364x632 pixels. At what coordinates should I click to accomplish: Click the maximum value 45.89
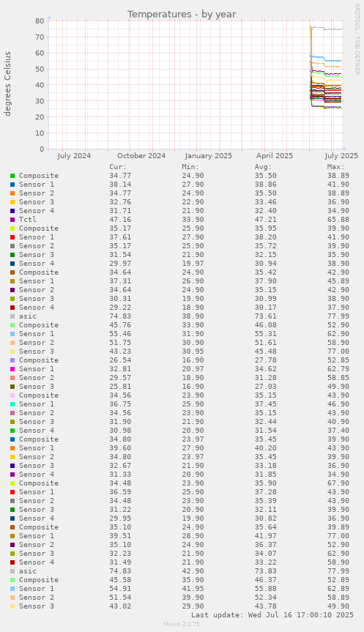pyautogui.click(x=338, y=281)
